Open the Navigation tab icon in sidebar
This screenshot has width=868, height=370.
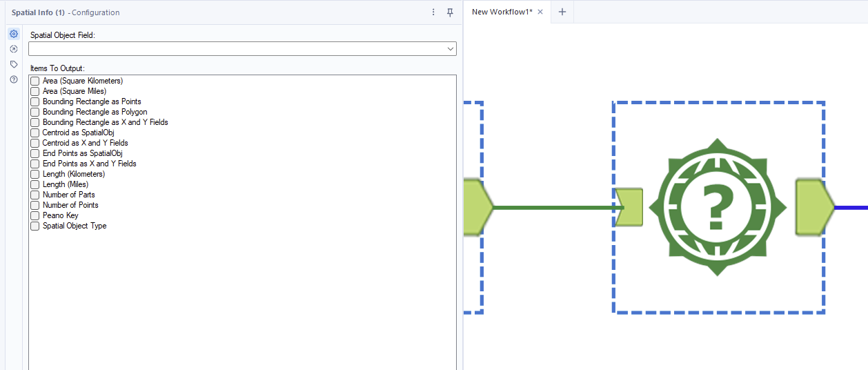coord(14,49)
